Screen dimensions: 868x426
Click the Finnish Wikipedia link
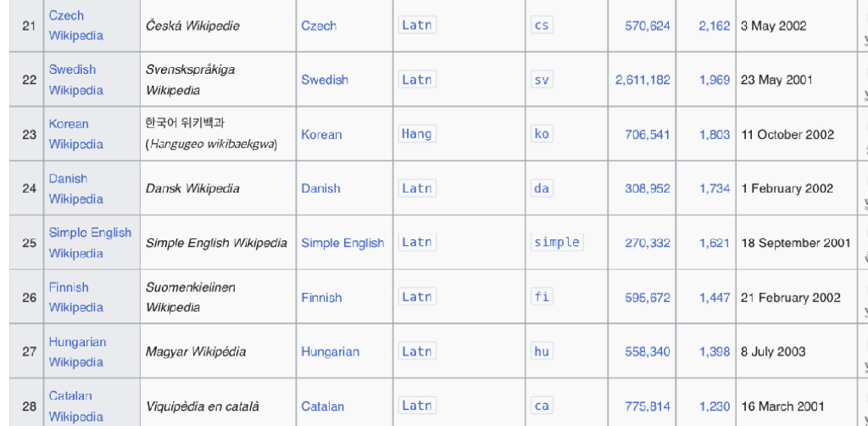click(x=69, y=287)
